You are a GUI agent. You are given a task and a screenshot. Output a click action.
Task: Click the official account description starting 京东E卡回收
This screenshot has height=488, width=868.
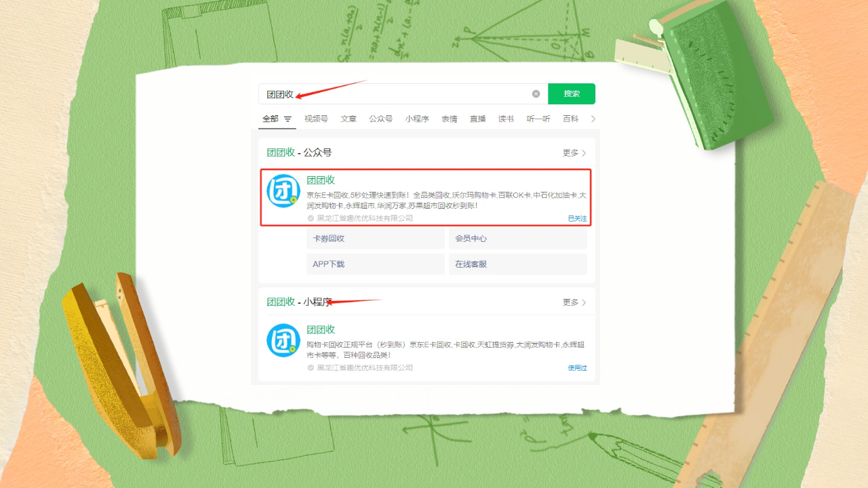(446, 200)
